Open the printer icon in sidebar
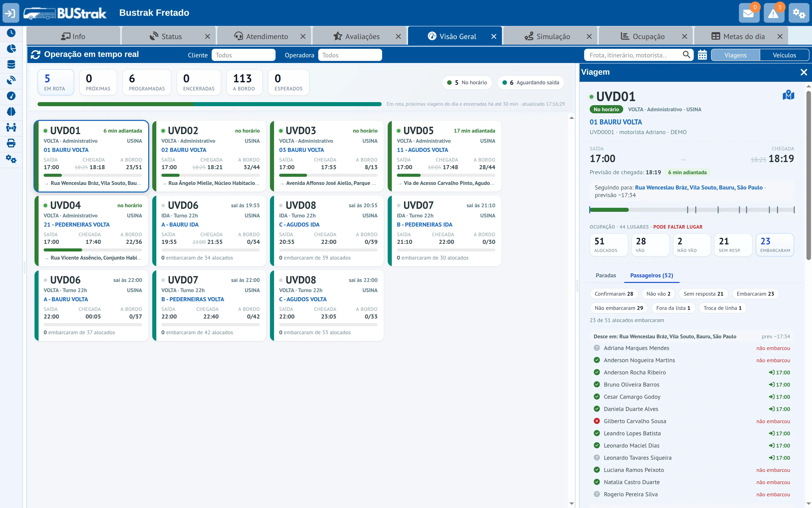 click(11, 144)
